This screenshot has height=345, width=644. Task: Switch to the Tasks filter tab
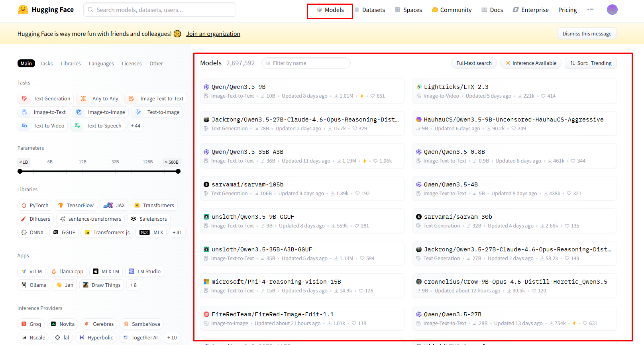(46, 63)
